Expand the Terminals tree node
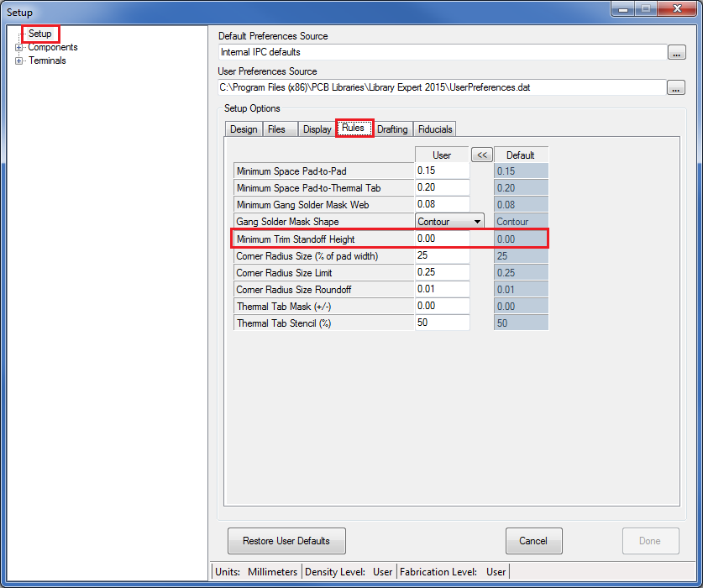 click(19, 60)
